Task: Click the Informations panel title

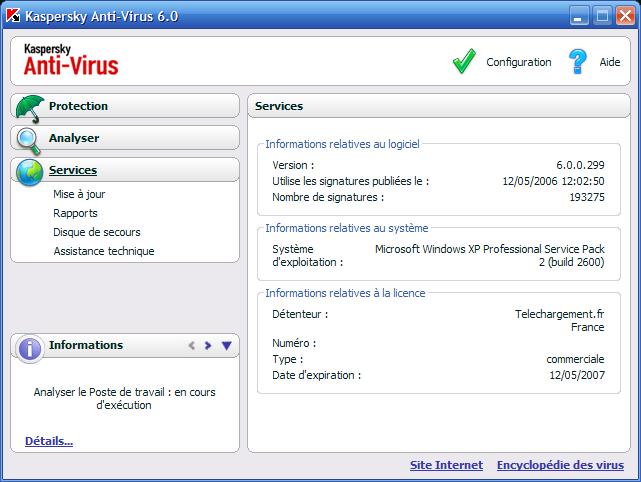Action: pyautogui.click(x=86, y=345)
